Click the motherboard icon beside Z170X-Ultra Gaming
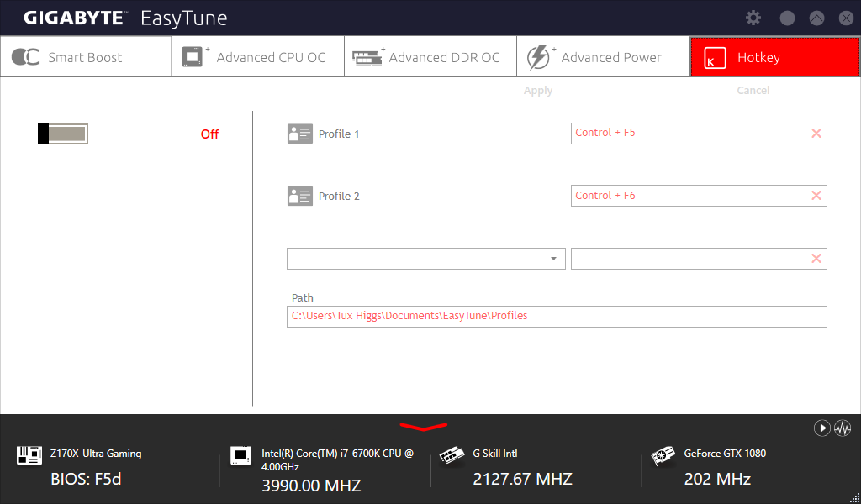 click(x=29, y=454)
